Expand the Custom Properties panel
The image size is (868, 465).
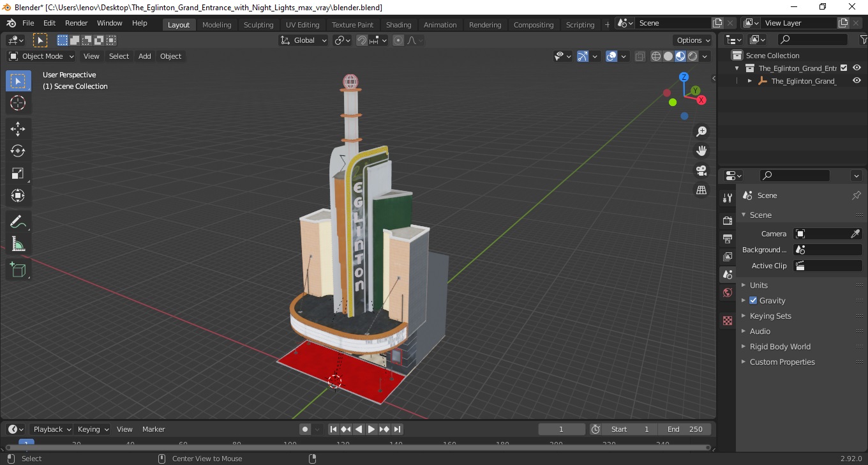point(782,362)
